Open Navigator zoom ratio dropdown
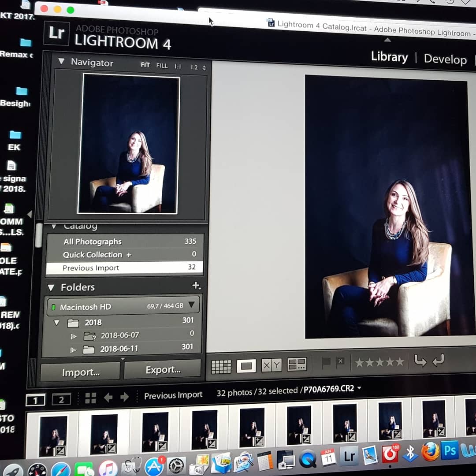 205,68
